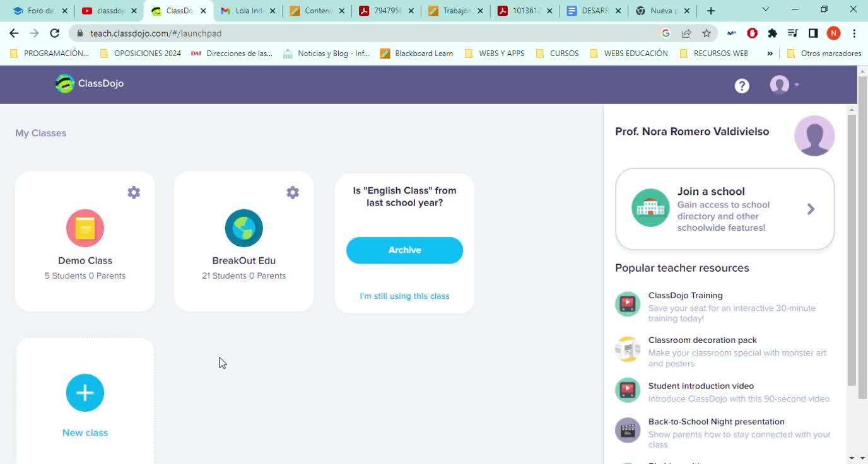Click the BreakOut Edu globe icon
The width and height of the screenshot is (868, 464).
(244, 228)
